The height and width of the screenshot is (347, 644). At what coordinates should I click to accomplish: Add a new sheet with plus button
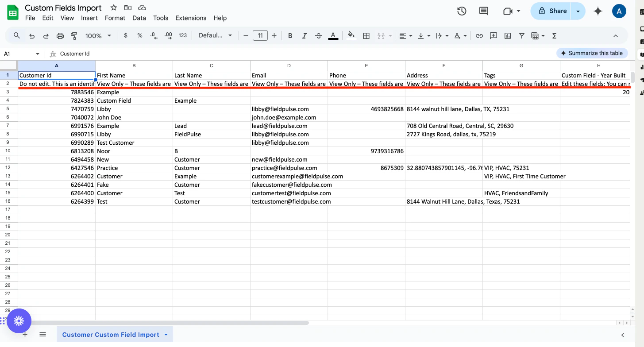(25, 335)
